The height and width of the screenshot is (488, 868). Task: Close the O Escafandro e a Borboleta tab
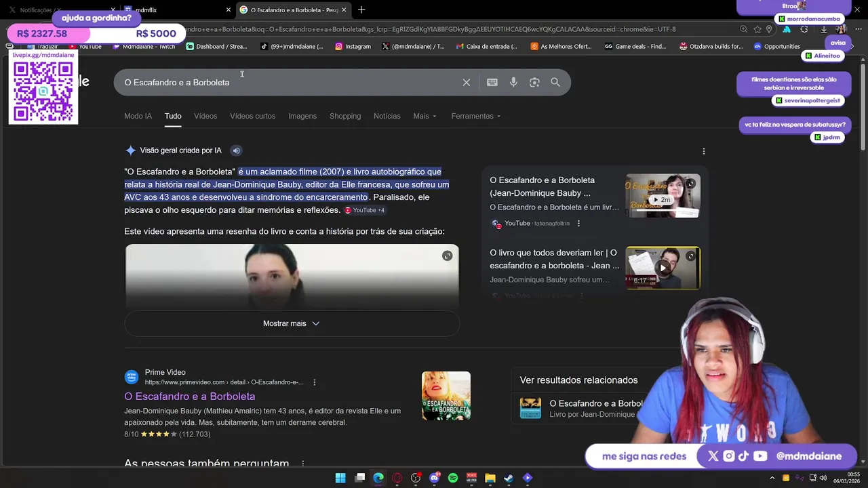click(x=344, y=10)
